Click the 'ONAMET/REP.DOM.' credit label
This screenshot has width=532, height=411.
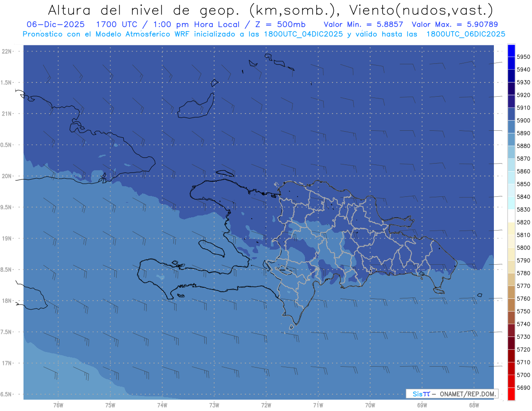click(468, 394)
